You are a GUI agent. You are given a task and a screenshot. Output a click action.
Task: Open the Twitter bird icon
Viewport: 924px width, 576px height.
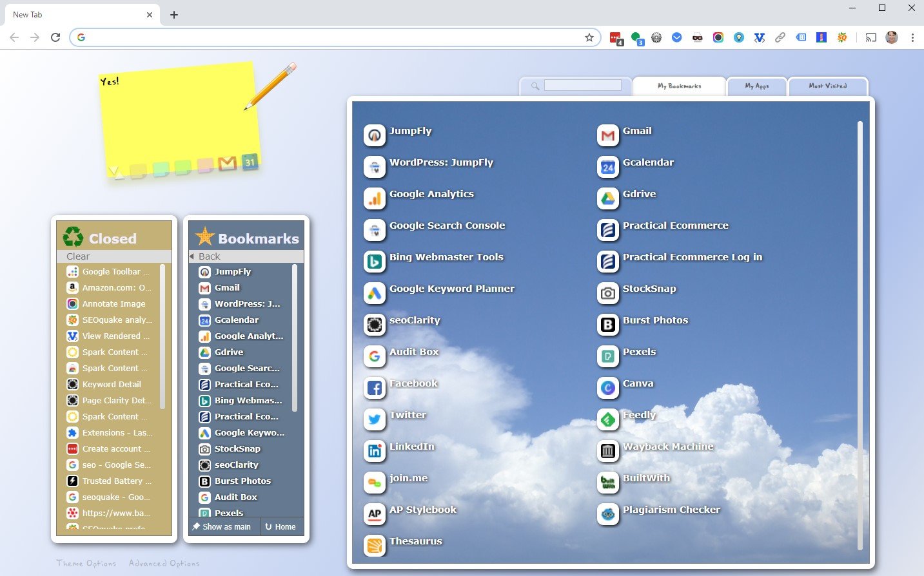click(375, 419)
